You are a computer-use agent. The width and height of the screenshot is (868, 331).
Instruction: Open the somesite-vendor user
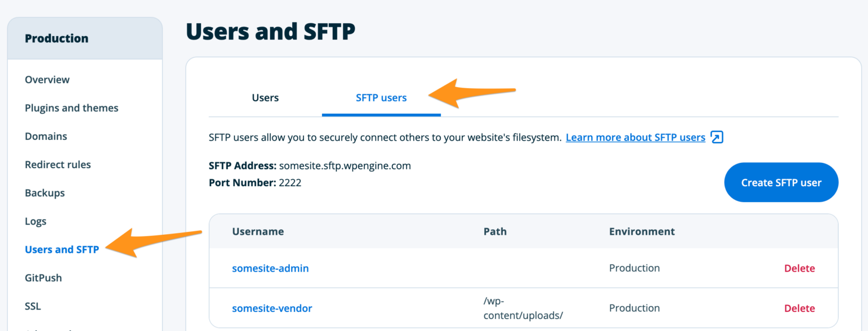coord(272,308)
